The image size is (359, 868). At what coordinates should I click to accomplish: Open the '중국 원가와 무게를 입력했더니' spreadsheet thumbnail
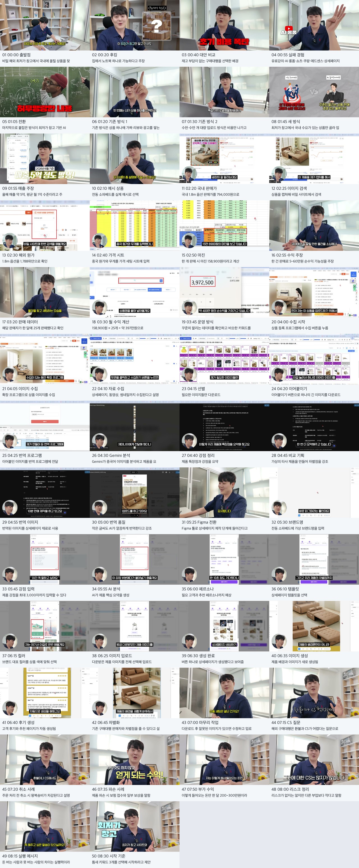coord(134,226)
